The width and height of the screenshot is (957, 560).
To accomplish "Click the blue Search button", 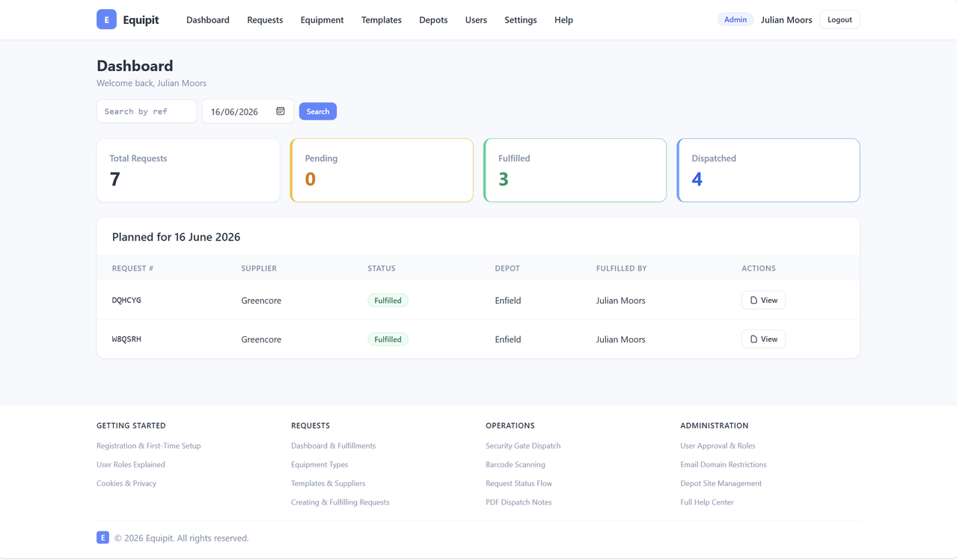I will click(318, 111).
